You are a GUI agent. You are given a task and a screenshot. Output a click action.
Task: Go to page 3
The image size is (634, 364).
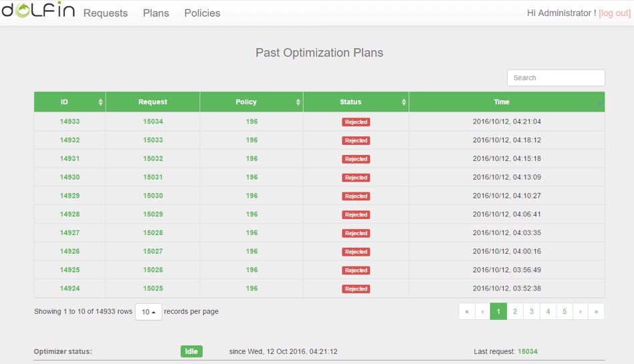pyautogui.click(x=532, y=311)
